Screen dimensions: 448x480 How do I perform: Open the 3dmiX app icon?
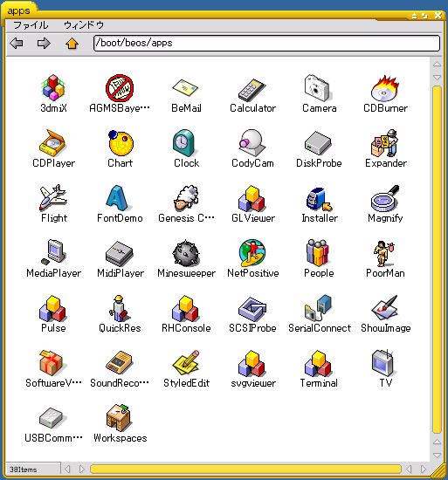coord(53,87)
